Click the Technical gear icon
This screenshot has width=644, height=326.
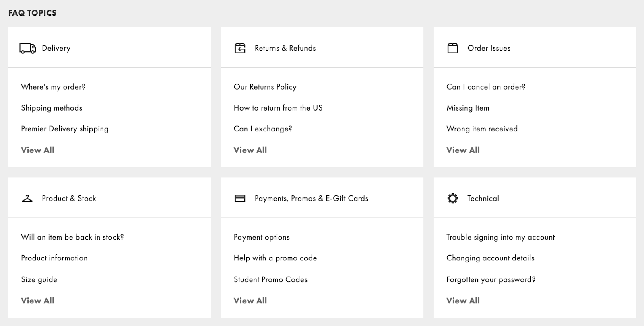[452, 199]
